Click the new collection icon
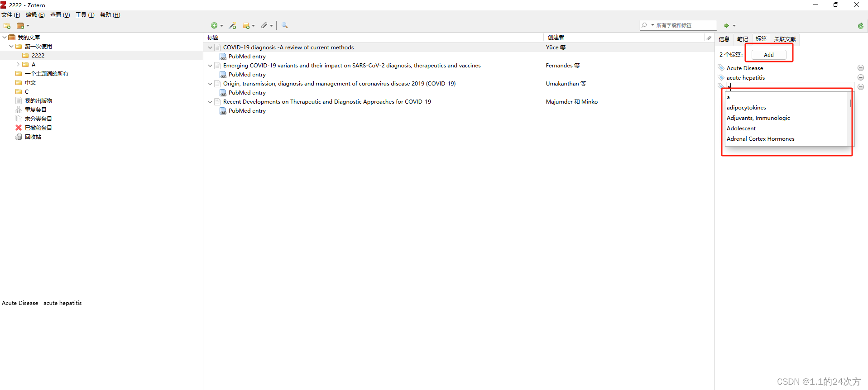 [7, 26]
